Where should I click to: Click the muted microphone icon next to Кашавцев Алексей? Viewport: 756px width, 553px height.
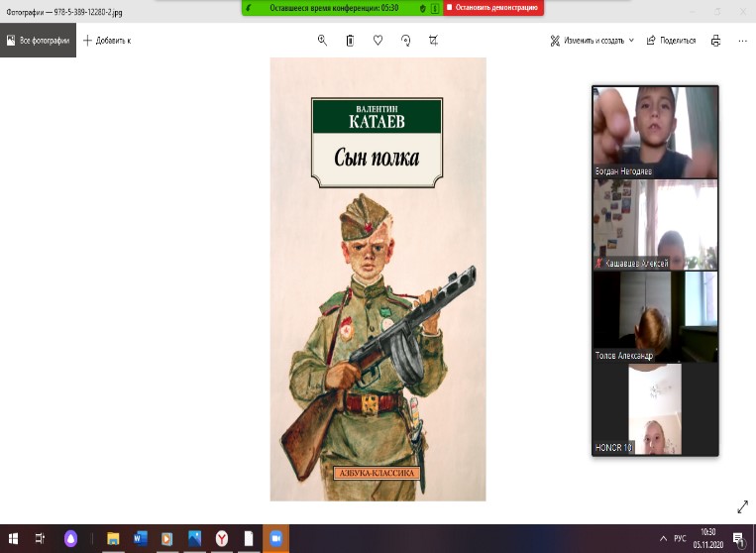click(598, 264)
